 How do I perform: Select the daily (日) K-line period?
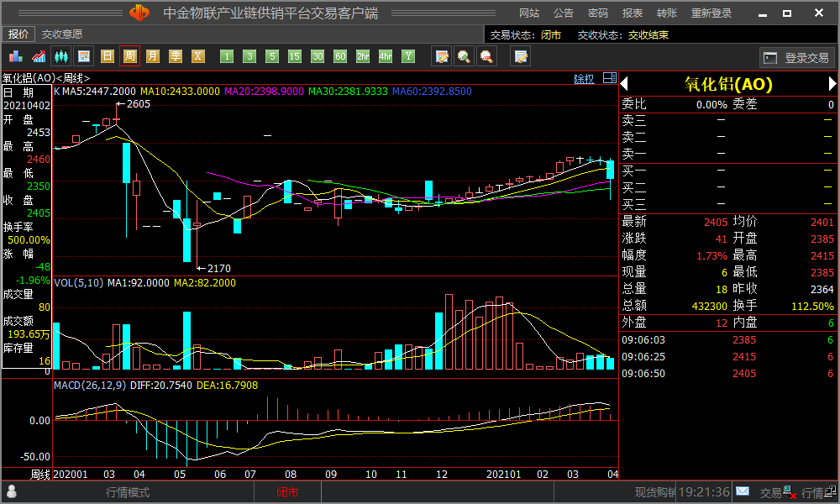[108, 56]
